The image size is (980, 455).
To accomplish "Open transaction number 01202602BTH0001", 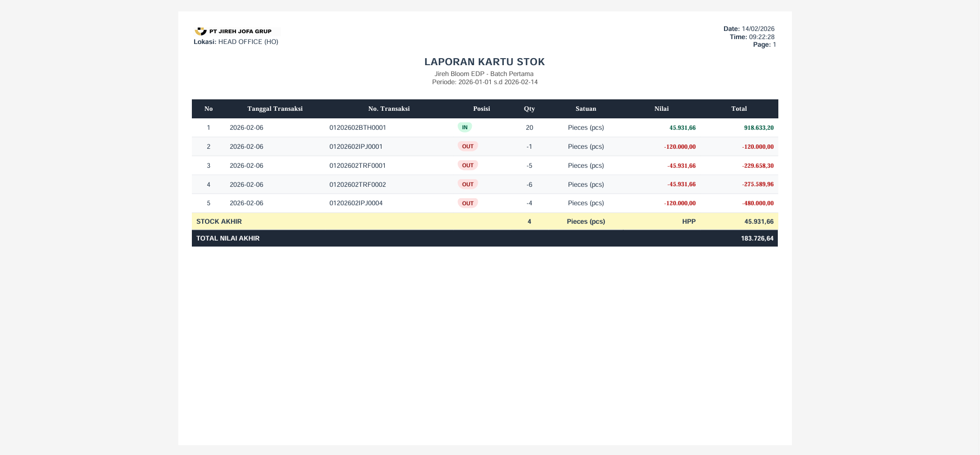I will tap(357, 128).
